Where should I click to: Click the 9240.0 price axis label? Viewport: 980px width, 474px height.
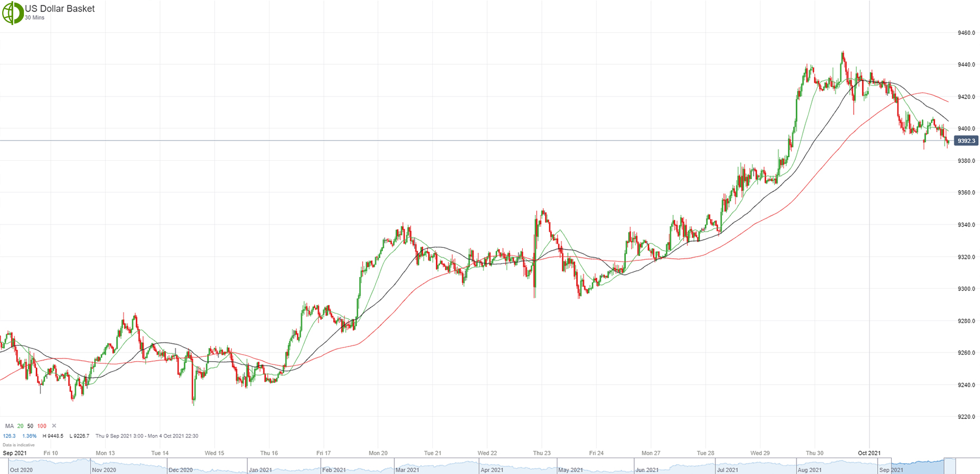tap(966, 385)
